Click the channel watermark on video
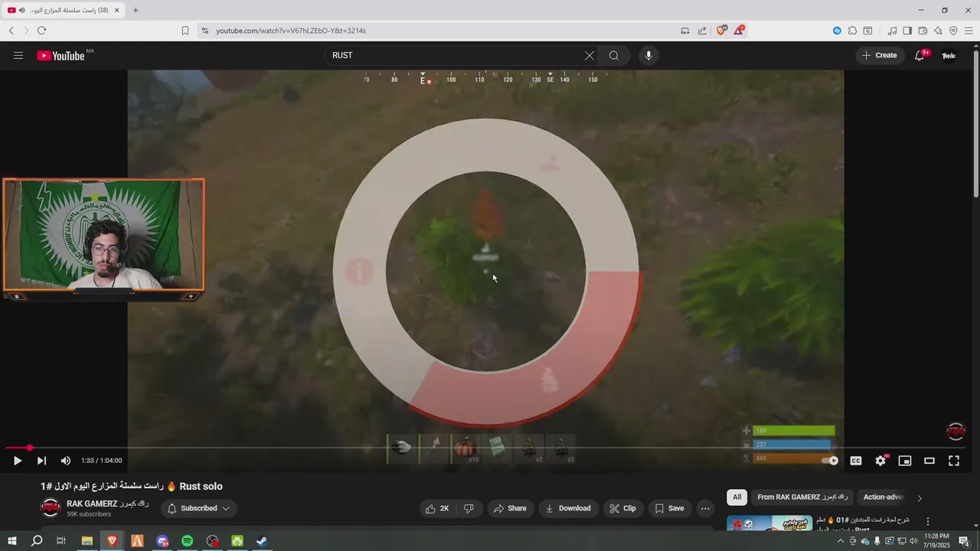980x551 pixels. point(955,432)
